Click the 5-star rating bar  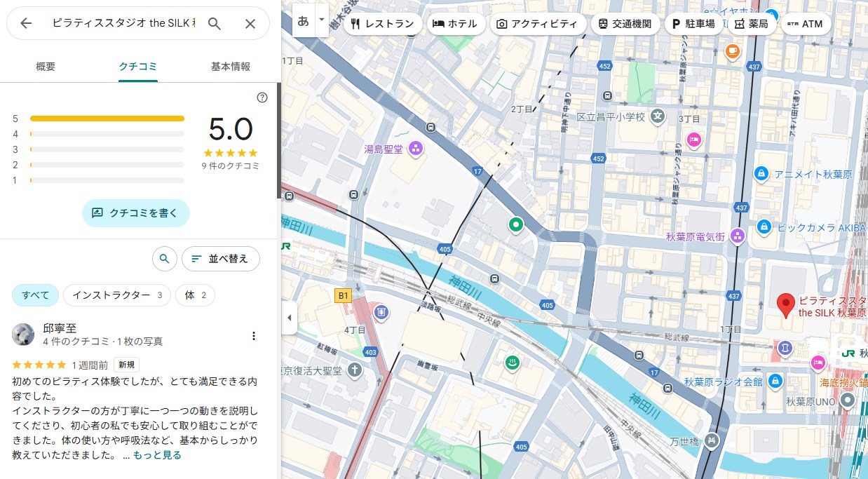click(x=107, y=119)
